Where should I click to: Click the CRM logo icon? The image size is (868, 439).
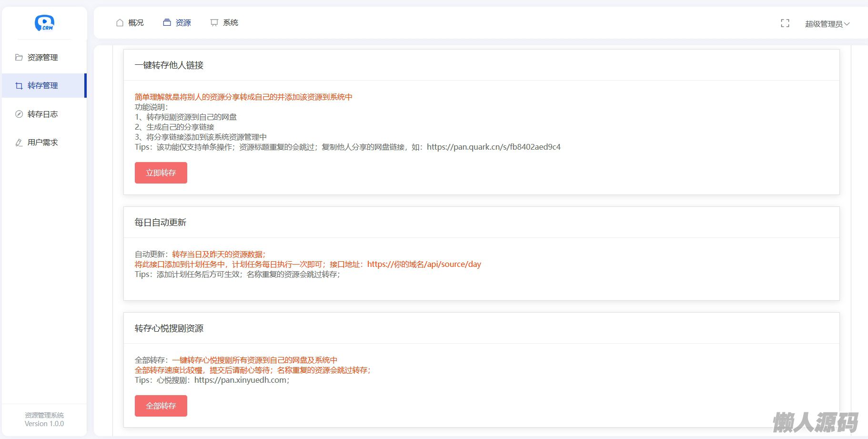(x=44, y=23)
